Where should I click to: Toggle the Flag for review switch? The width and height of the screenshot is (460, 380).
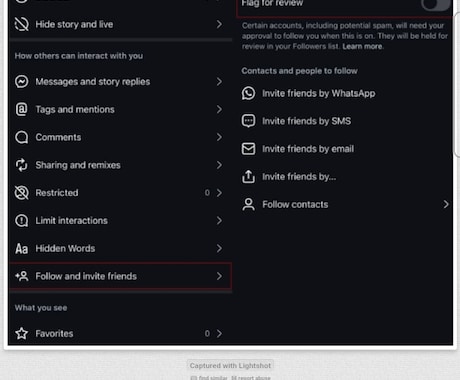click(x=435, y=4)
